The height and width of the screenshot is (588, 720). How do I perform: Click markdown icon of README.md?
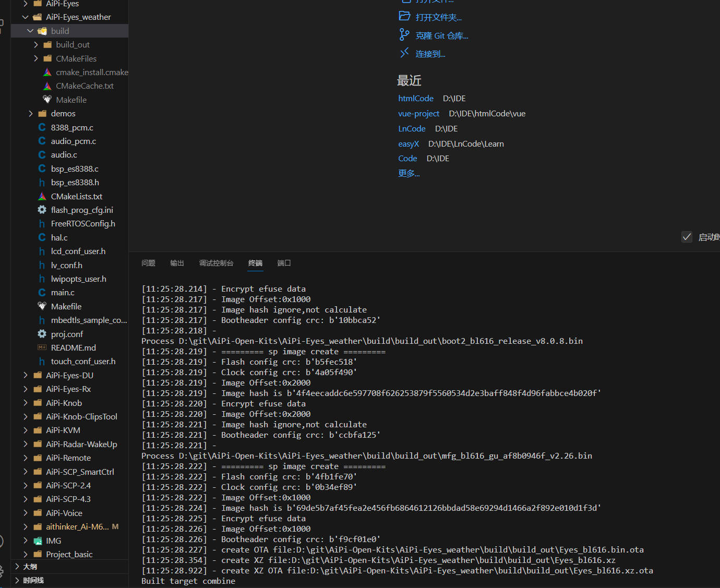42,347
